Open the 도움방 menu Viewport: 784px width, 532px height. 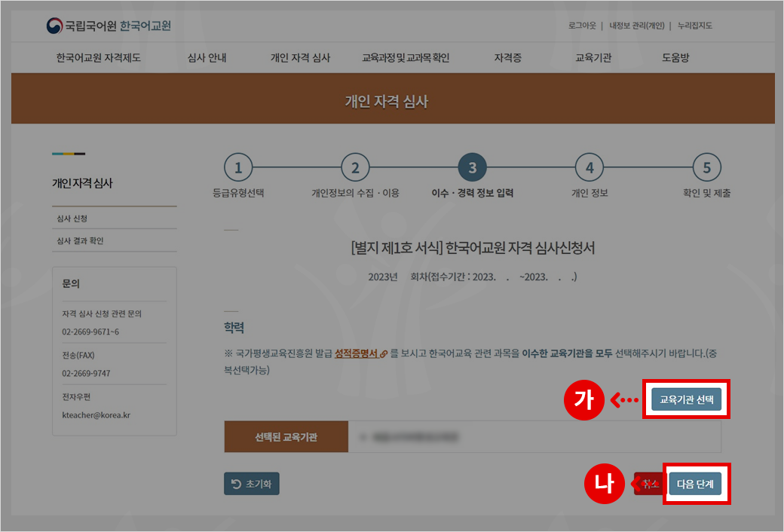coord(675,58)
